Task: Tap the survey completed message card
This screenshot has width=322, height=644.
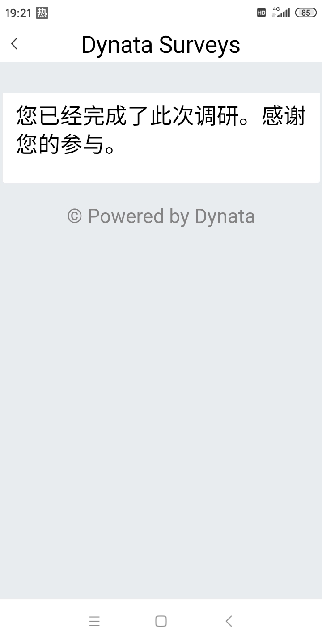Action: click(x=161, y=138)
